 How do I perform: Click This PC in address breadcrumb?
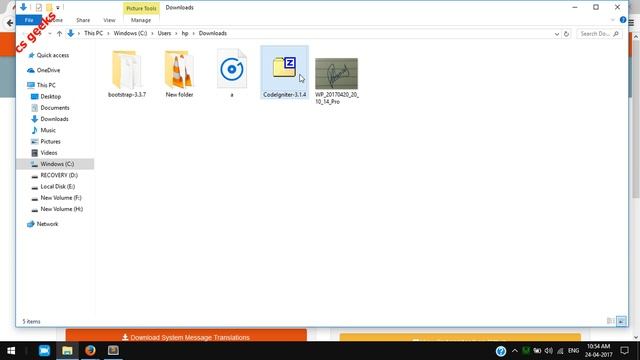(93, 33)
